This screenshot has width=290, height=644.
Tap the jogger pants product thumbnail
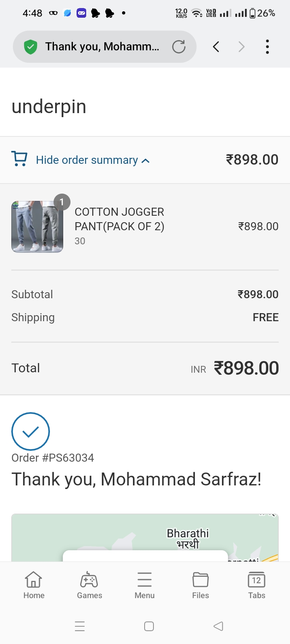[x=37, y=227]
